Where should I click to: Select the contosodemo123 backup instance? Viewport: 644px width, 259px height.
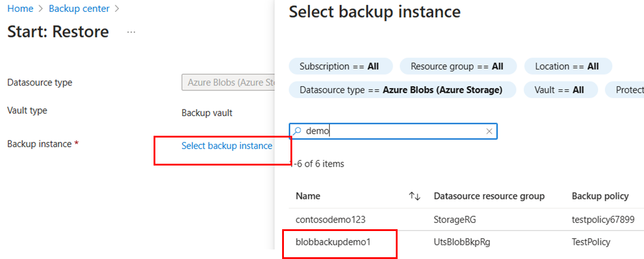[x=329, y=219]
